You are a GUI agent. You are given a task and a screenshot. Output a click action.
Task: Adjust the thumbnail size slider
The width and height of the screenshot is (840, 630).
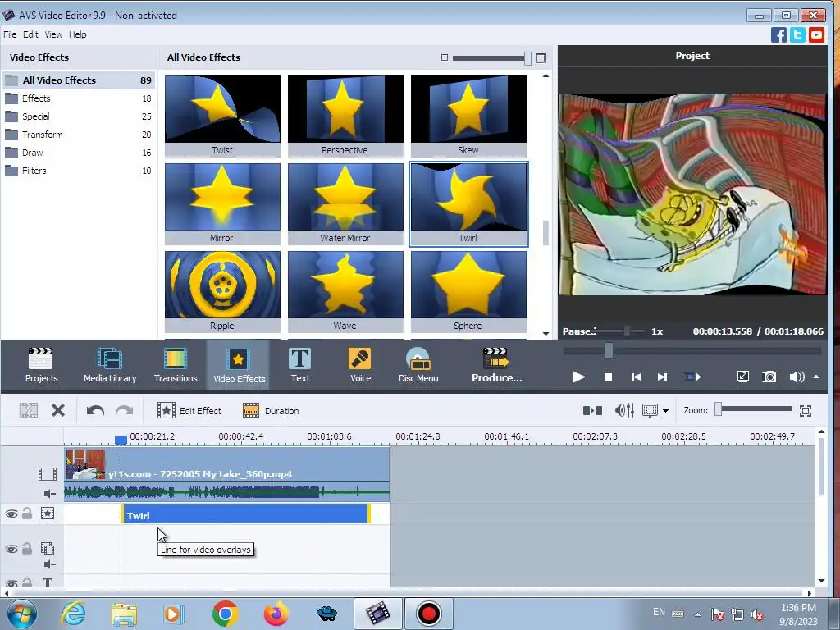(x=527, y=58)
